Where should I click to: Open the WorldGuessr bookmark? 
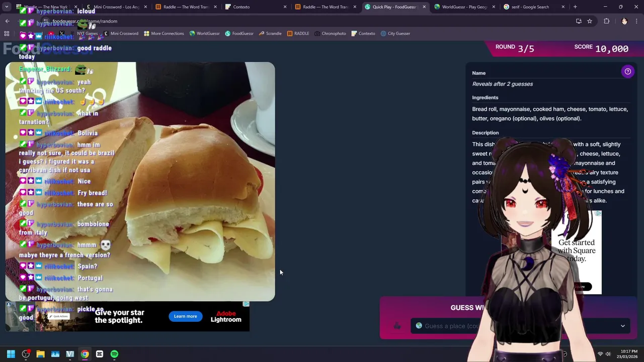tap(204, 33)
